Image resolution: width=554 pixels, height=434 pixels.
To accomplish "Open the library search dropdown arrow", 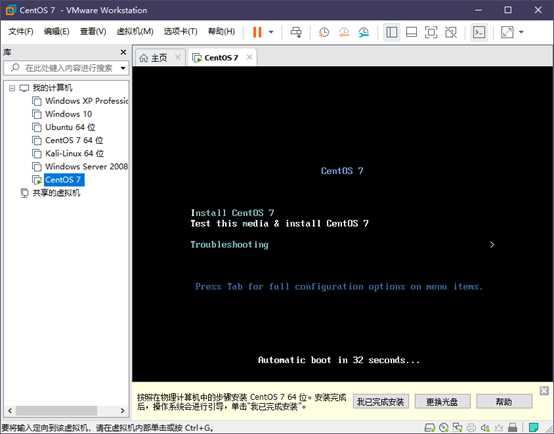I will click(123, 68).
